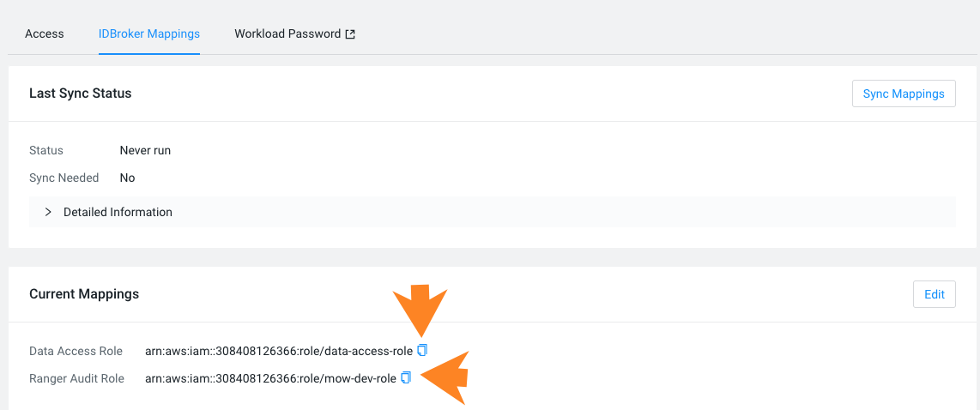Click the "Never run" status value

tap(145, 150)
